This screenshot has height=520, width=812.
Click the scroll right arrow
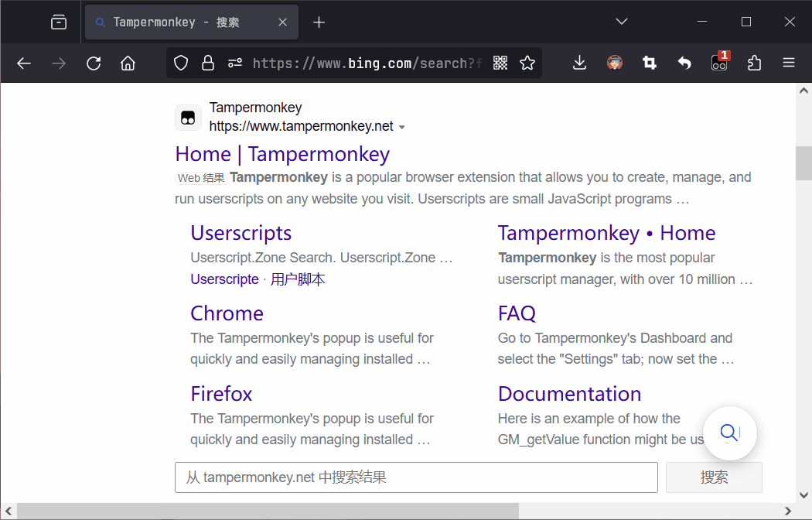coord(788,511)
